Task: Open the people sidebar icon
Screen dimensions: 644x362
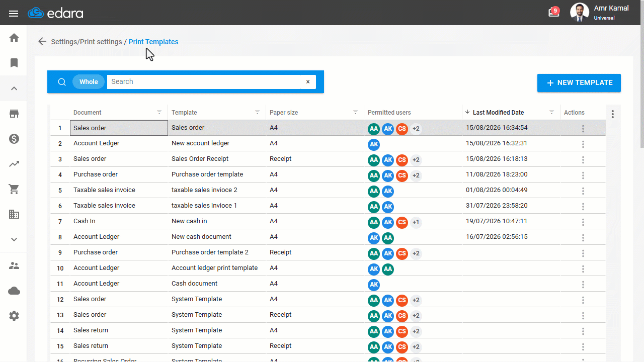Action: tap(14, 265)
